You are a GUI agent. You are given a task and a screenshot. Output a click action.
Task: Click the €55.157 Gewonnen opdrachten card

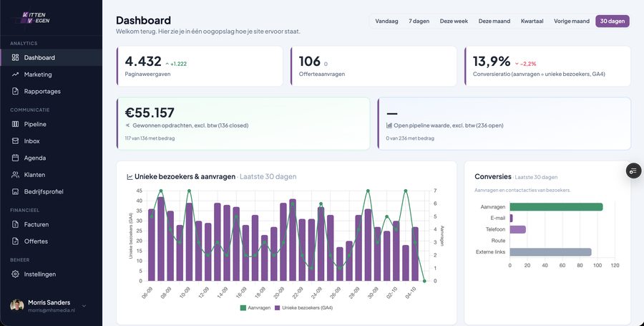(243, 124)
